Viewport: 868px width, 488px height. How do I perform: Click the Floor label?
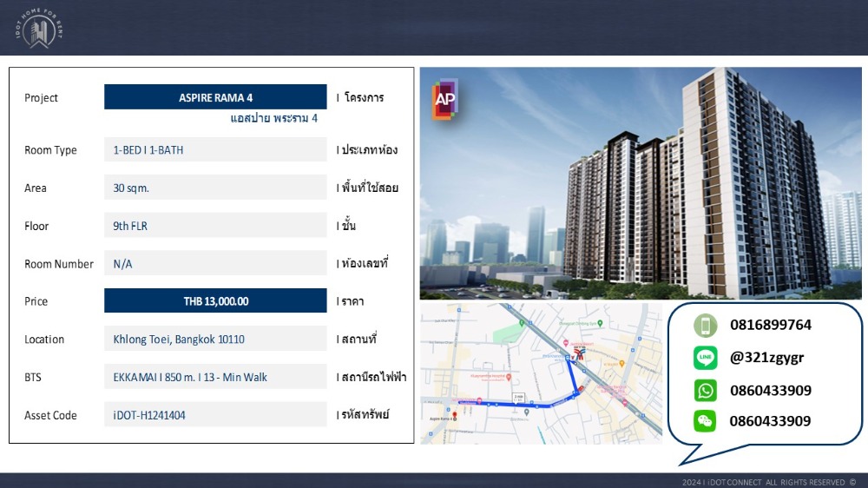click(x=36, y=226)
